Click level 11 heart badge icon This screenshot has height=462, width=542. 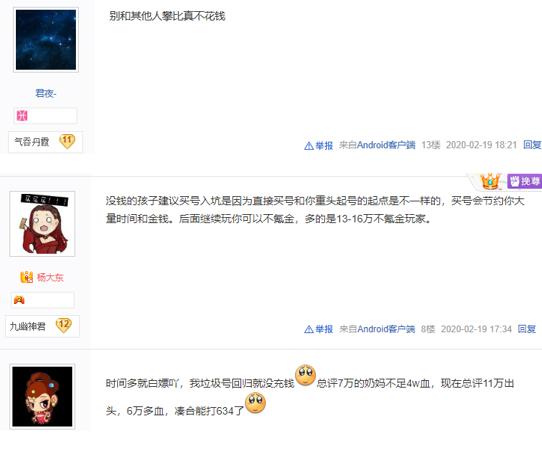click(x=67, y=141)
